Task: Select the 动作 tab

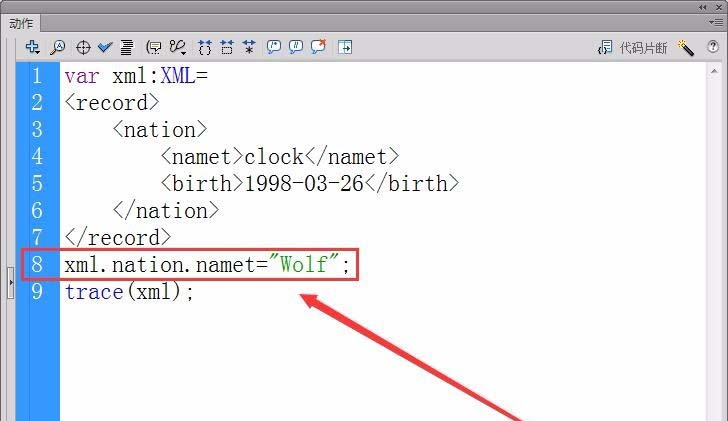Action: (x=21, y=23)
